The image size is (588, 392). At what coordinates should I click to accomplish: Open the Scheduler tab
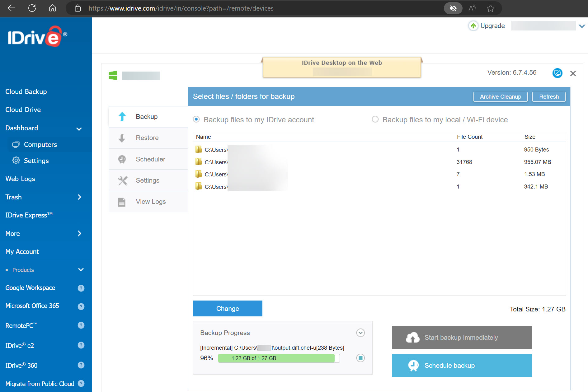(x=148, y=159)
